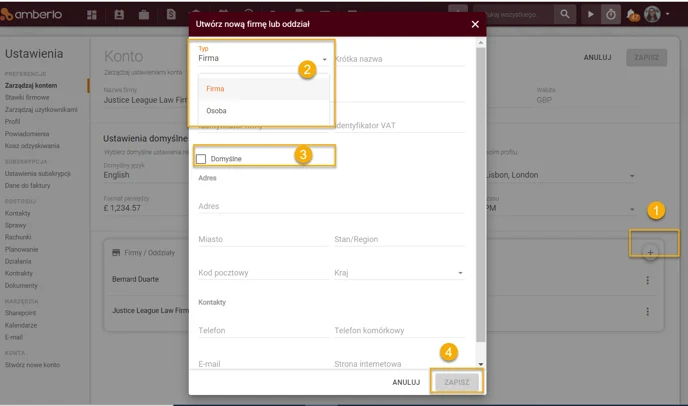This screenshot has width=688, height=406.
Task: Click the Telefon komórkowy field
Action: (x=399, y=331)
